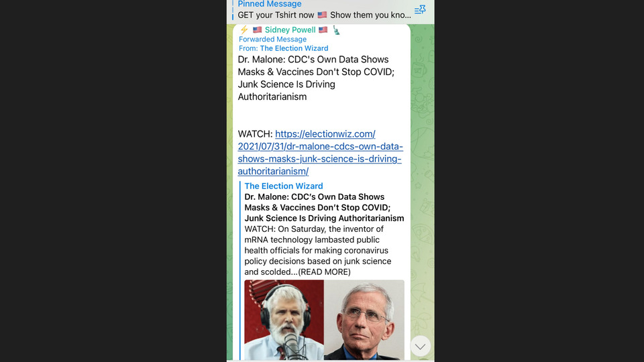Click the lightning bolt emoji beside Sidney Powell
This screenshot has height=362, width=644.
pyautogui.click(x=244, y=29)
